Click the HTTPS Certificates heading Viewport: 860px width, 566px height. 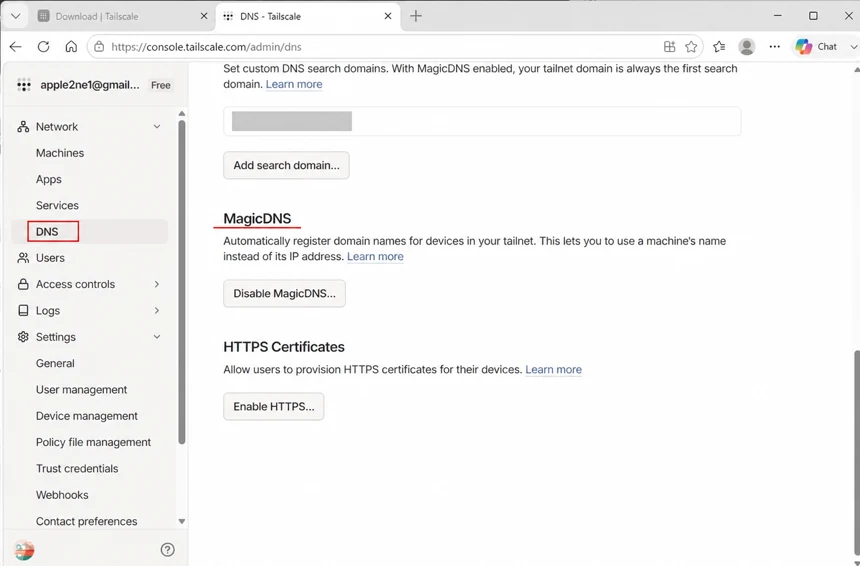click(x=284, y=347)
